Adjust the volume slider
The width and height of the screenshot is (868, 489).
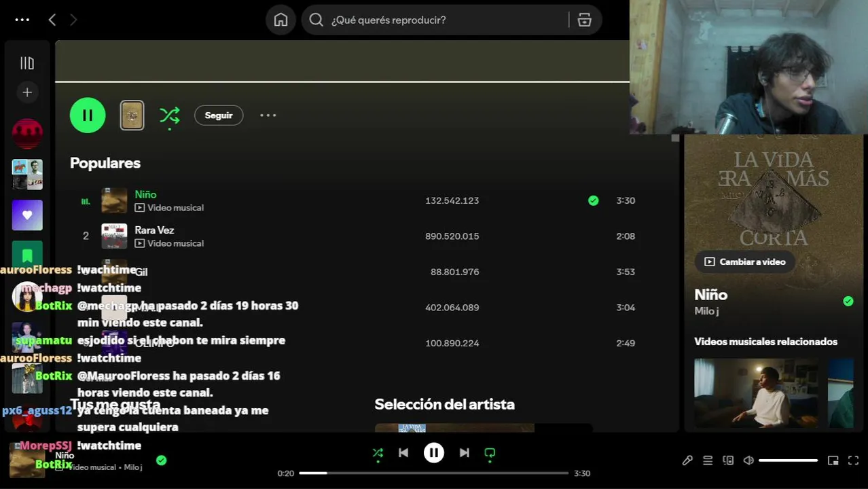788,460
